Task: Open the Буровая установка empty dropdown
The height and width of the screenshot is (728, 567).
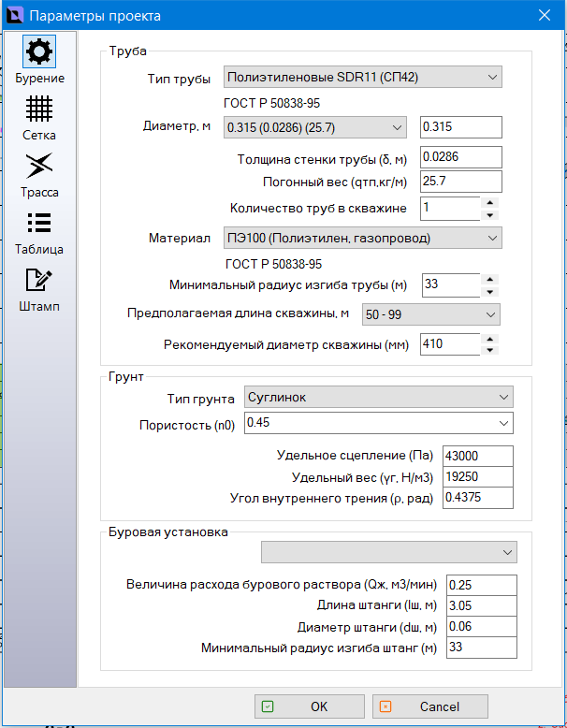Action: tap(388, 552)
